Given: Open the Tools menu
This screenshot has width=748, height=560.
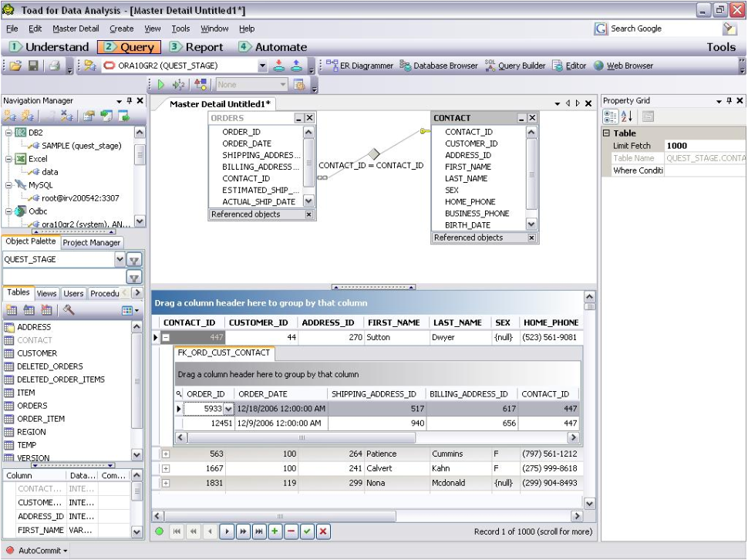Looking at the screenshot, I should pos(180,29).
